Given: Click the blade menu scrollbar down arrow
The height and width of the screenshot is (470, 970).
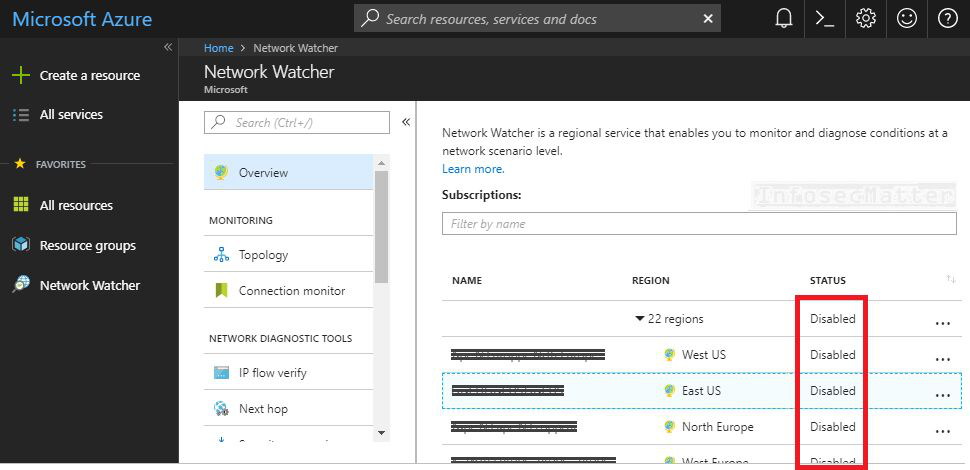Looking at the screenshot, I should click(381, 433).
